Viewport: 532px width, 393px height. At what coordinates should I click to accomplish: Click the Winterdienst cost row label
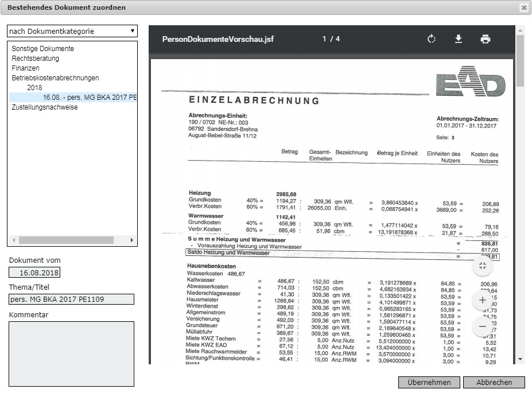pyautogui.click(x=201, y=306)
